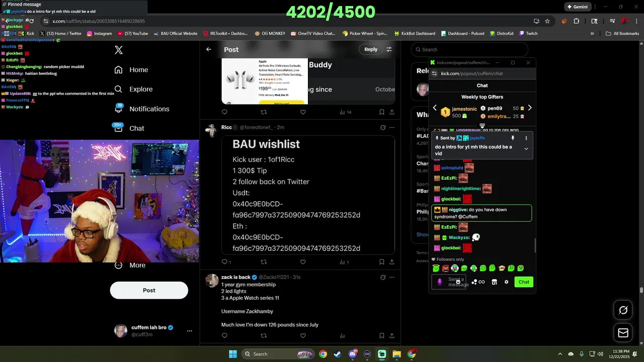Open Chat in the X sidebar
Viewport: 644px width, 362px height.
[129, 128]
